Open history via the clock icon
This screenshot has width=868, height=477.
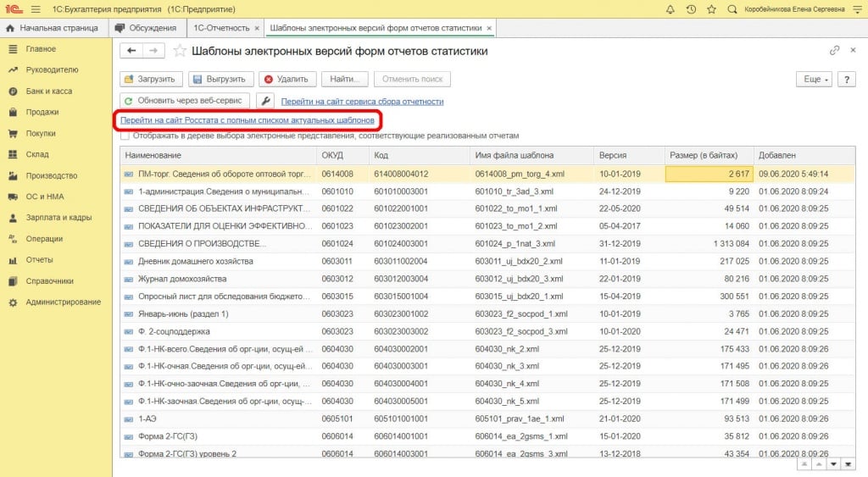(691, 9)
